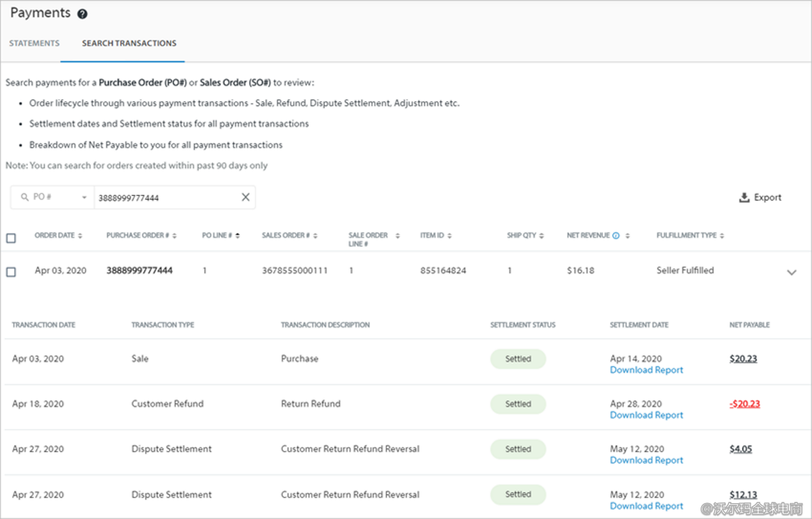Sort by Ship Qty column arrows

coord(542,236)
